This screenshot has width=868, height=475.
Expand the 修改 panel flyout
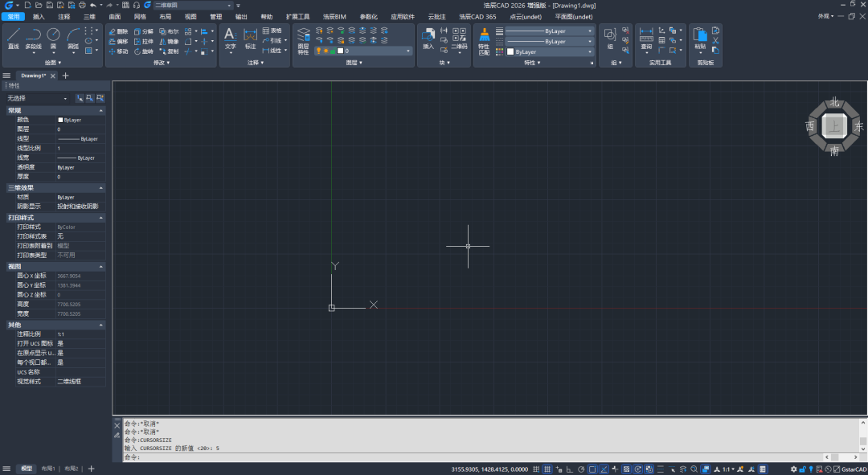point(162,63)
